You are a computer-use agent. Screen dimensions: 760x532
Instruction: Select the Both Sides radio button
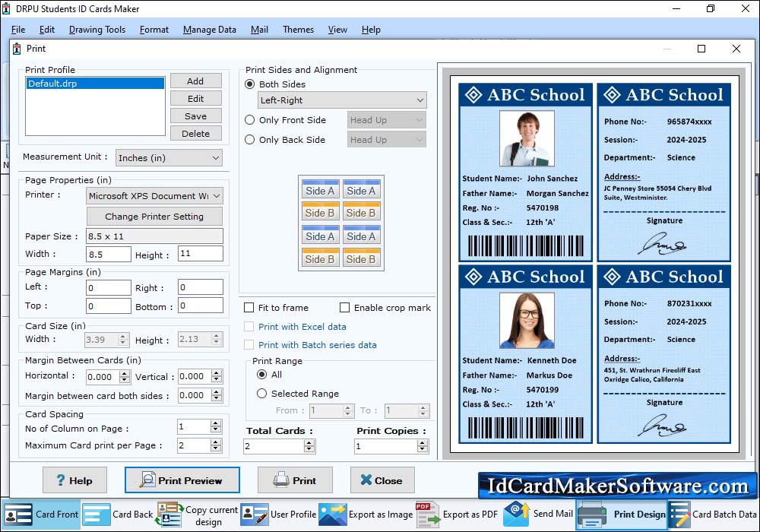click(249, 84)
